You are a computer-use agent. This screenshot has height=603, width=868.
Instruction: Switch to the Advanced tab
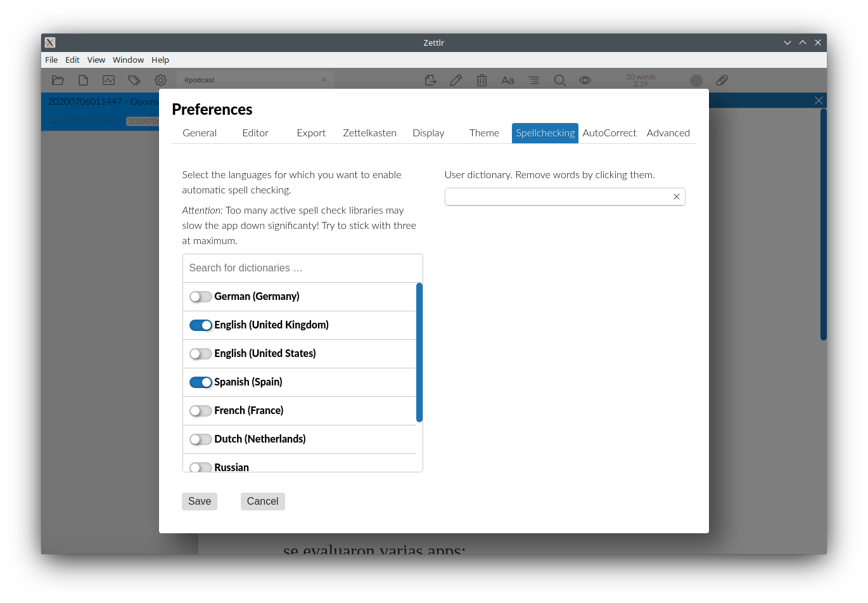pyautogui.click(x=668, y=133)
